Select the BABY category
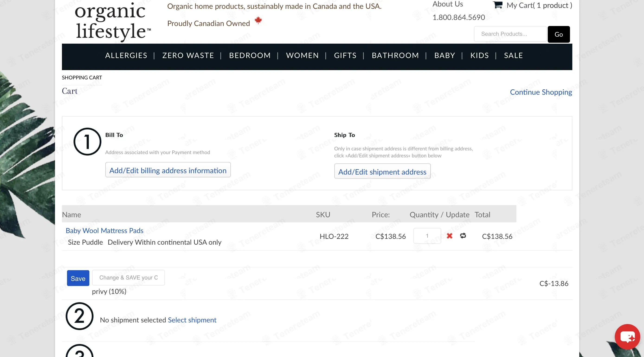The height and width of the screenshot is (357, 644). click(x=445, y=55)
